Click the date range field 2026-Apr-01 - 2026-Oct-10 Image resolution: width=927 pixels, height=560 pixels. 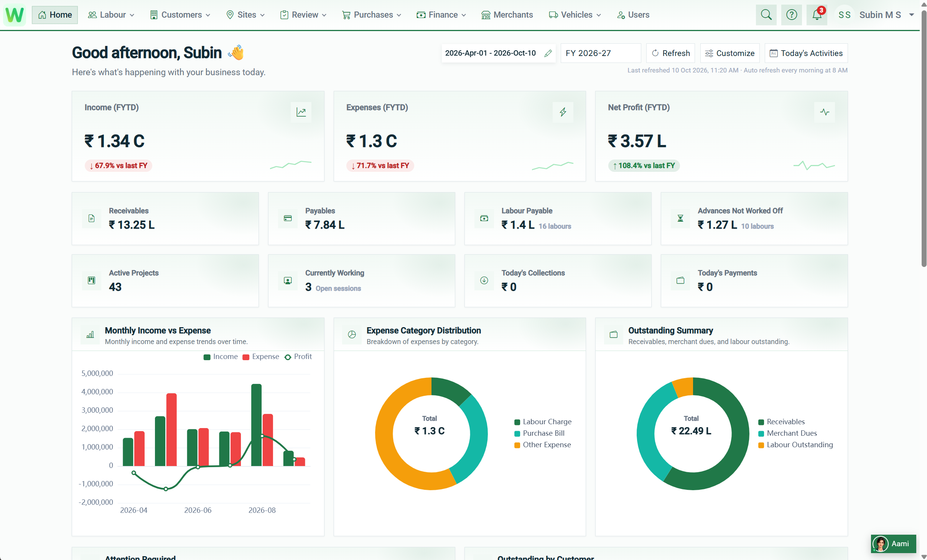498,53
